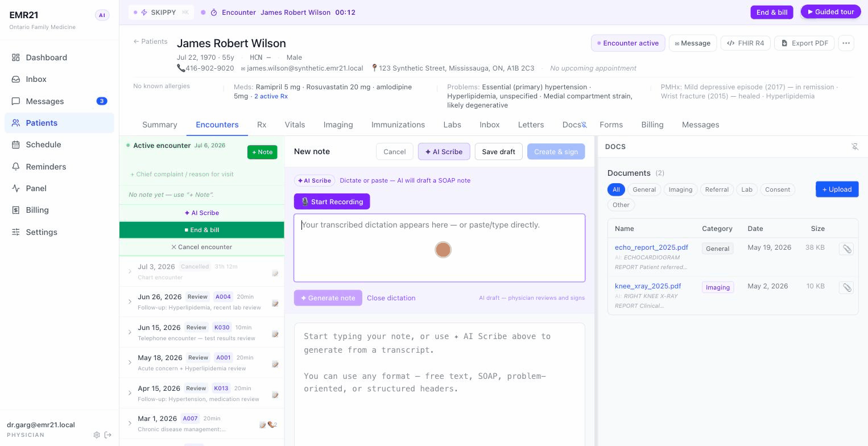
Task: Filter documents by Lab
Action: [x=747, y=189]
